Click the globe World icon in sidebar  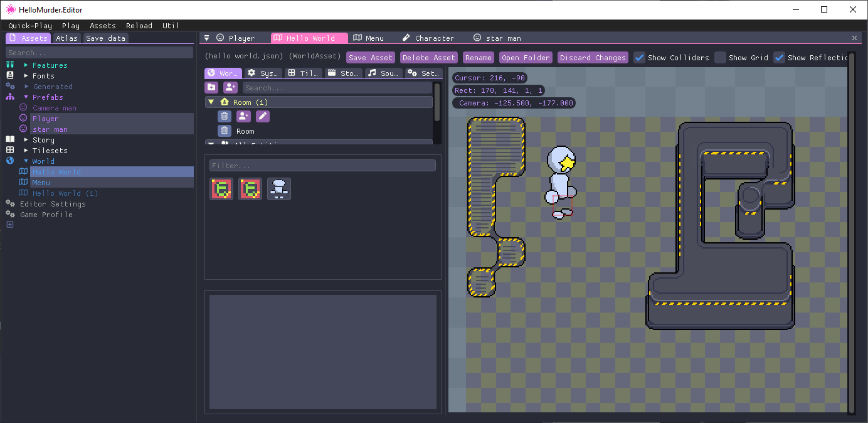click(10, 161)
